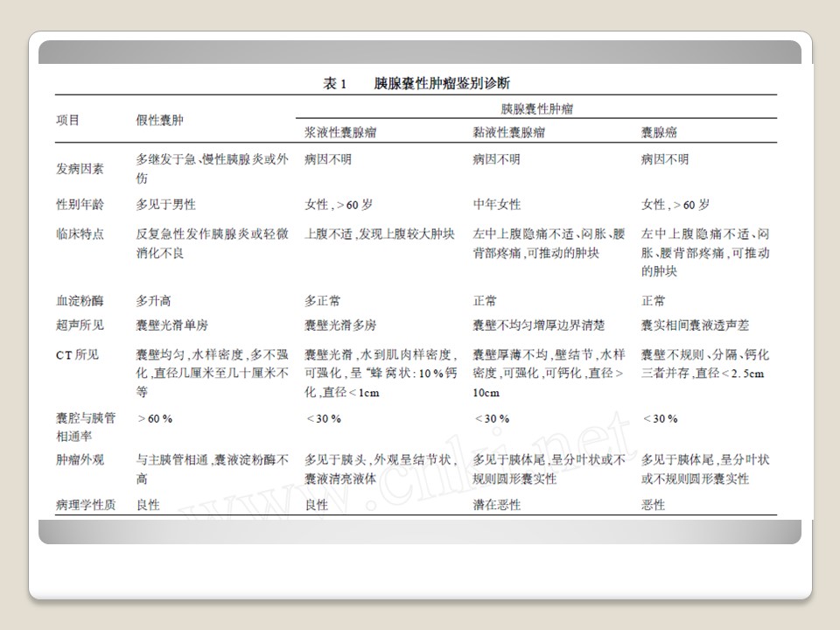Select the '胰腺囊性肿瘤' group header above the columns

pyautogui.click(x=536, y=108)
